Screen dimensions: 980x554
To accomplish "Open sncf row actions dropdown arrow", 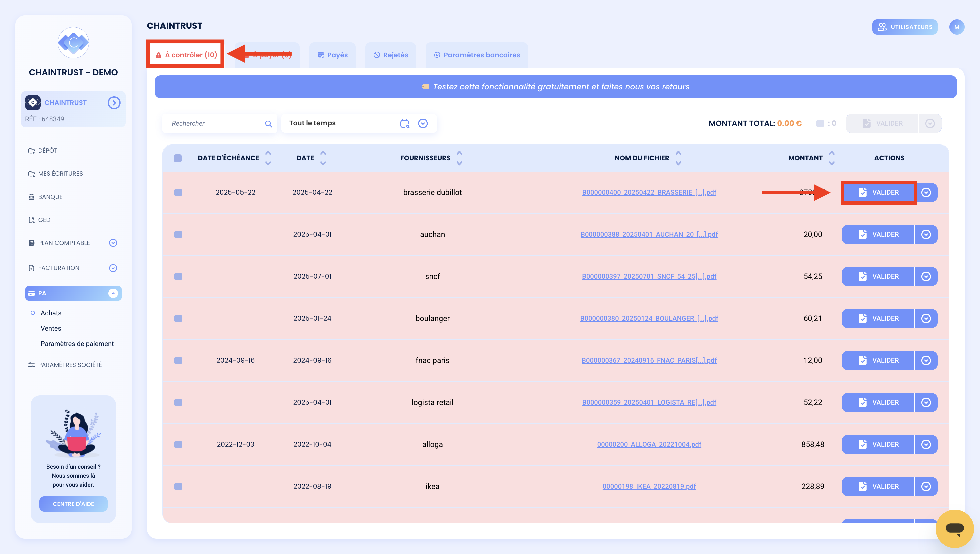I will point(926,277).
